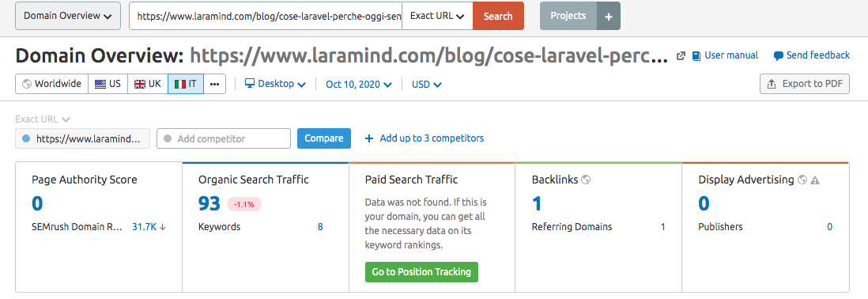The height and width of the screenshot is (299, 868).
Task: Open the more countries ellipsis button
Action: click(x=215, y=84)
